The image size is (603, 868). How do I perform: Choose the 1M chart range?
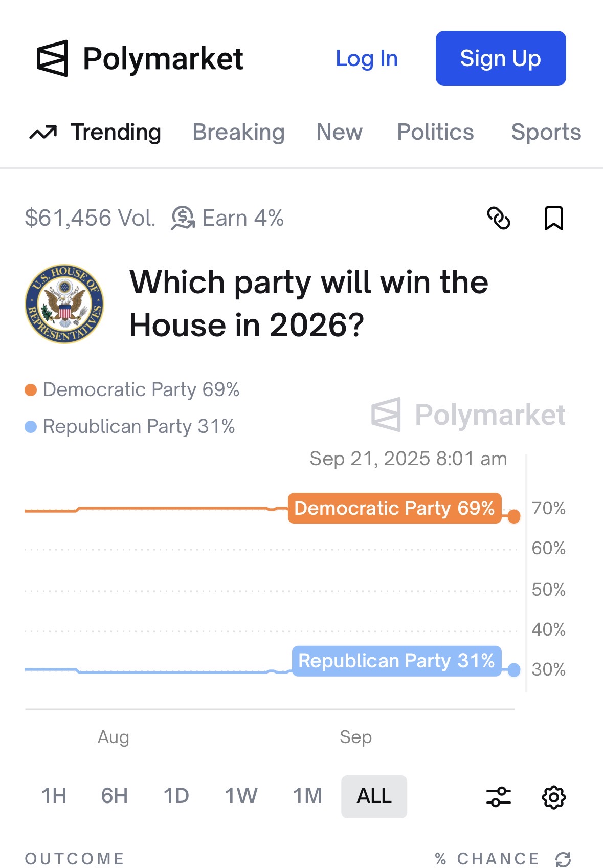click(307, 796)
